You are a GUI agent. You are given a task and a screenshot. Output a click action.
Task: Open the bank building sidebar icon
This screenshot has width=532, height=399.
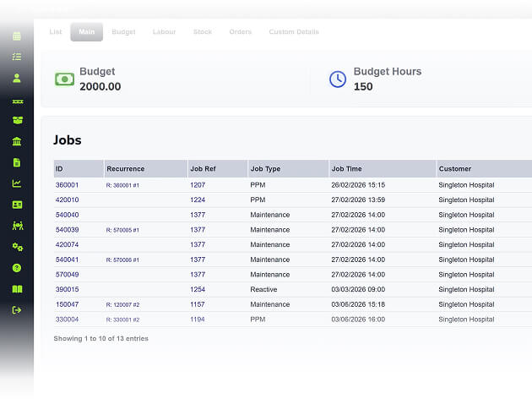17,141
